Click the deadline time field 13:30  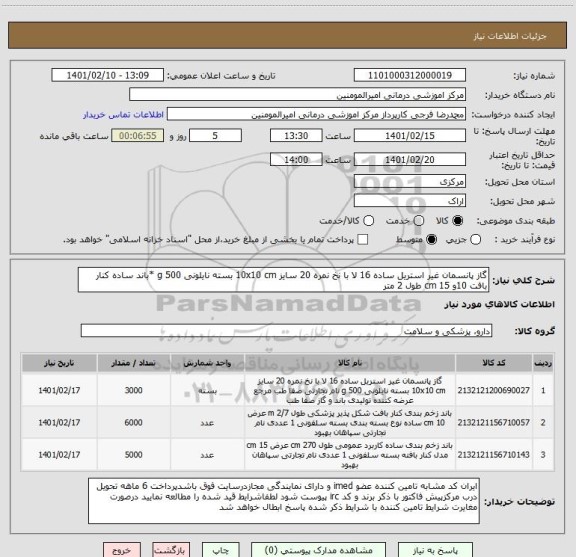pyautogui.click(x=296, y=136)
